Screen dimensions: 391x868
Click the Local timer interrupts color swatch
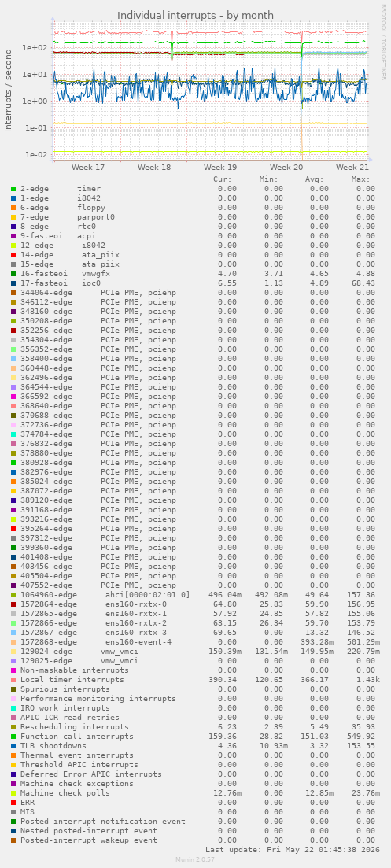point(13,680)
